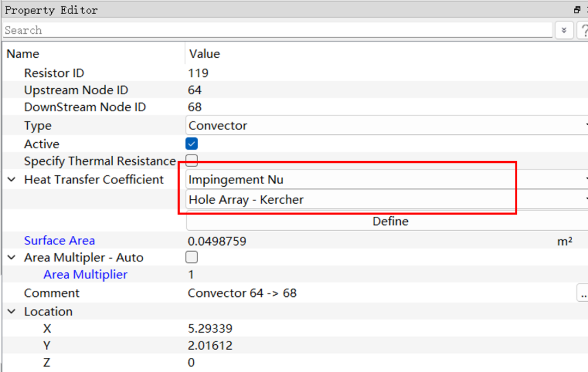Click the Name column header
588x372 pixels.
(x=23, y=53)
